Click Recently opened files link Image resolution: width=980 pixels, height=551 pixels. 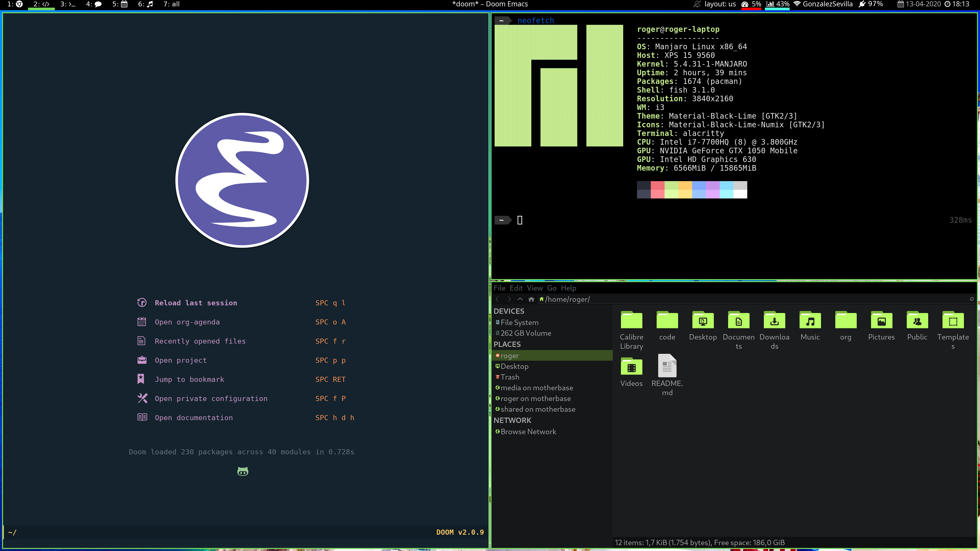[200, 341]
